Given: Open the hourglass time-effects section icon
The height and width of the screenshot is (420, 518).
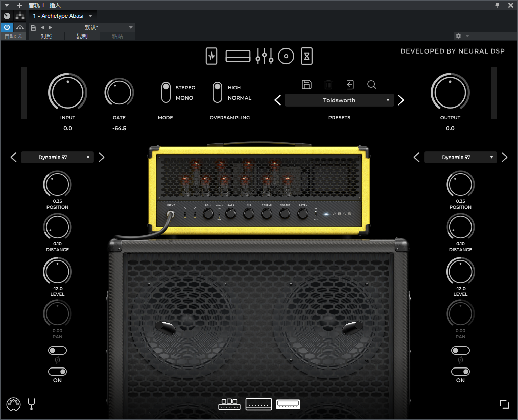Looking at the screenshot, I should [x=307, y=56].
